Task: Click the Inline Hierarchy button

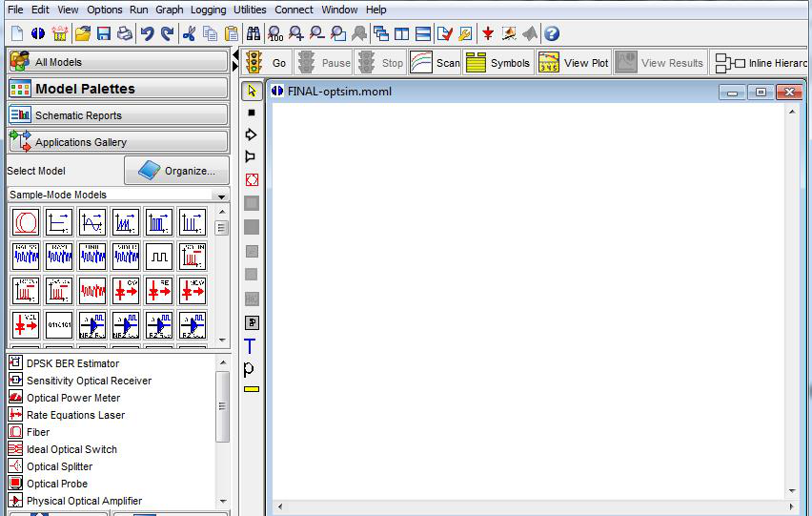Action: coord(761,63)
